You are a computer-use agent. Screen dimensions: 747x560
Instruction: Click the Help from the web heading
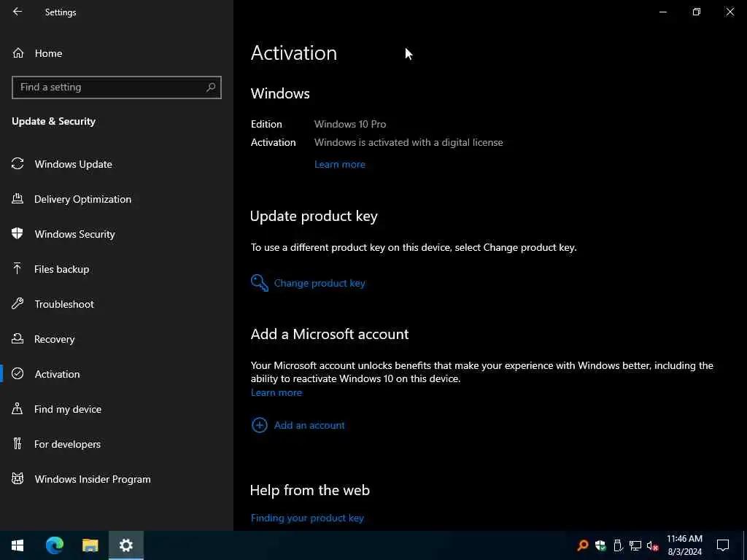[x=310, y=490]
